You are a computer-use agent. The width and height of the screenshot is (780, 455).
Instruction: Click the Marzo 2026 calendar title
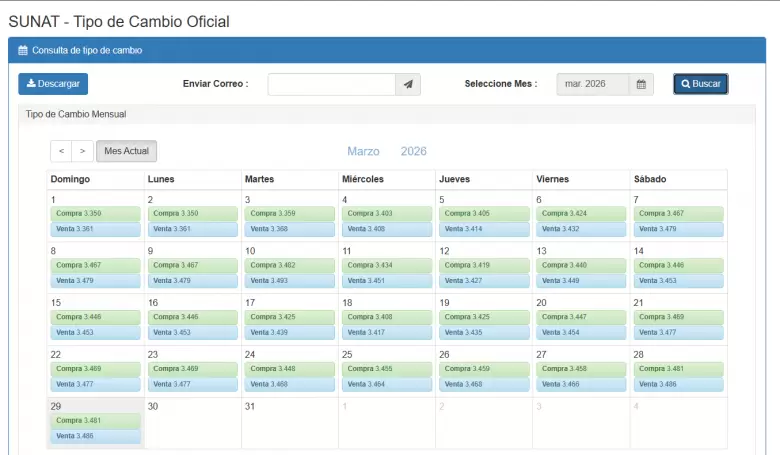coord(386,151)
